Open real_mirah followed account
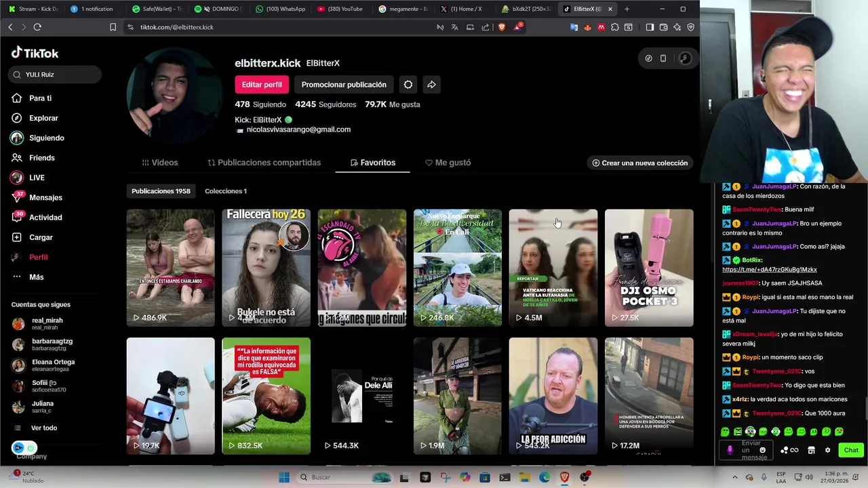 46,323
